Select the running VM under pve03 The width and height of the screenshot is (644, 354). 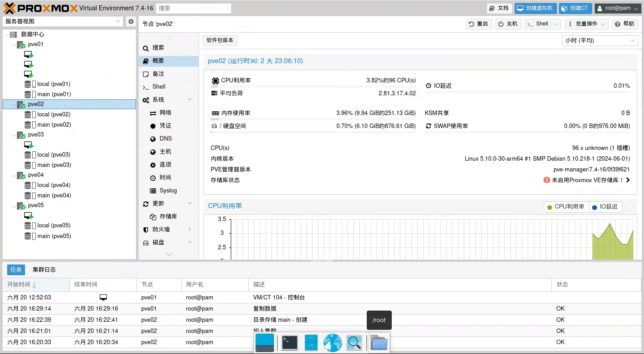29,145
